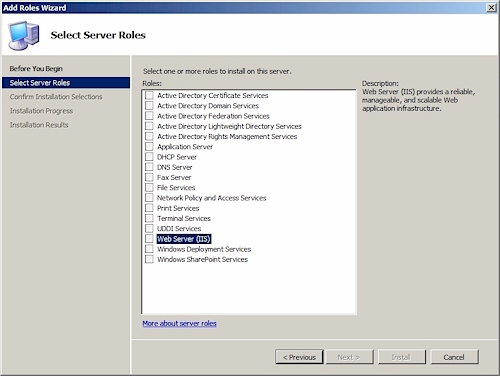
Task: Open More about server roles link
Action: point(179,323)
